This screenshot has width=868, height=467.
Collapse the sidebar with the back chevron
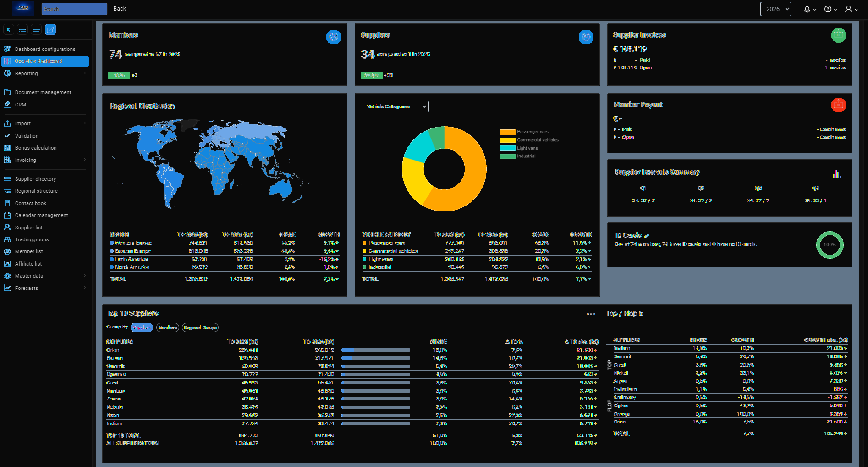[x=9, y=29]
